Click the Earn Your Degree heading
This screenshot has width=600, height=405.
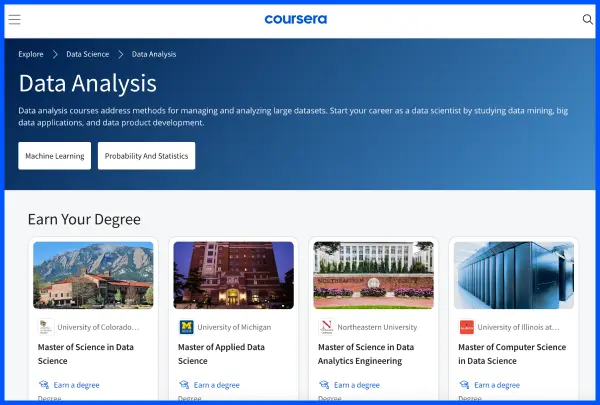pyautogui.click(x=84, y=219)
